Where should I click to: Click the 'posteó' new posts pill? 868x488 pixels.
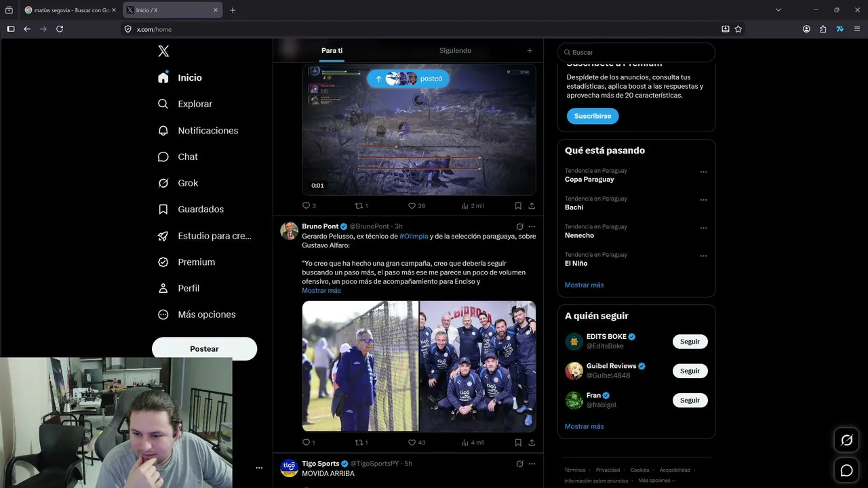[408, 79]
